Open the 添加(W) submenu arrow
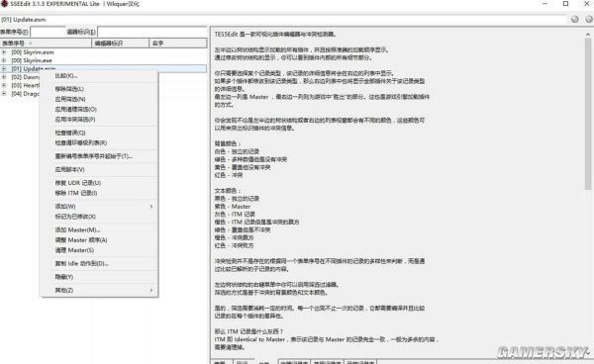 point(151,206)
